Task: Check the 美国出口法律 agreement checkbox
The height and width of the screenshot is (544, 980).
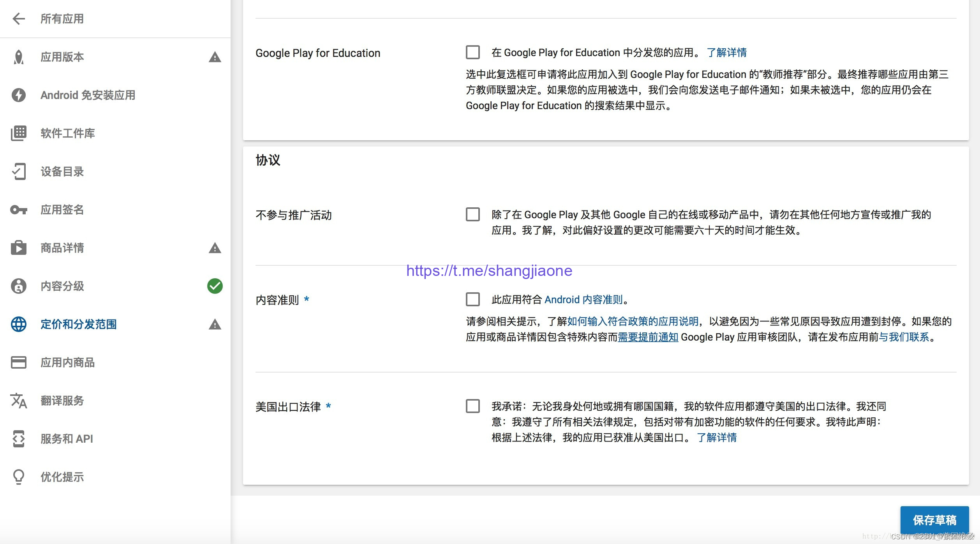Action: click(x=472, y=406)
